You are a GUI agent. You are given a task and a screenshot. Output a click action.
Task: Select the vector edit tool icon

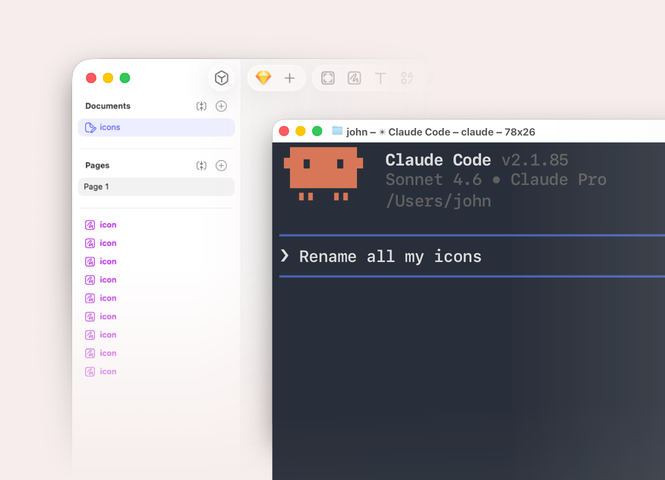click(x=354, y=78)
